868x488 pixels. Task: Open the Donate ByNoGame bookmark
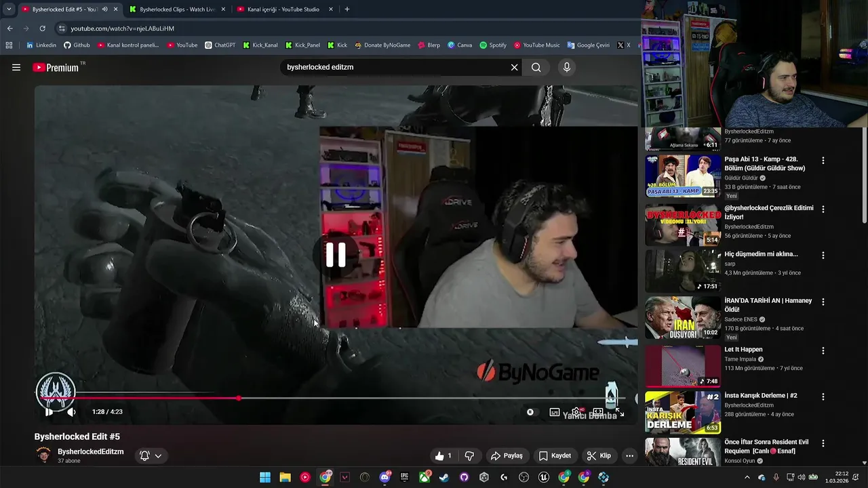click(382, 45)
